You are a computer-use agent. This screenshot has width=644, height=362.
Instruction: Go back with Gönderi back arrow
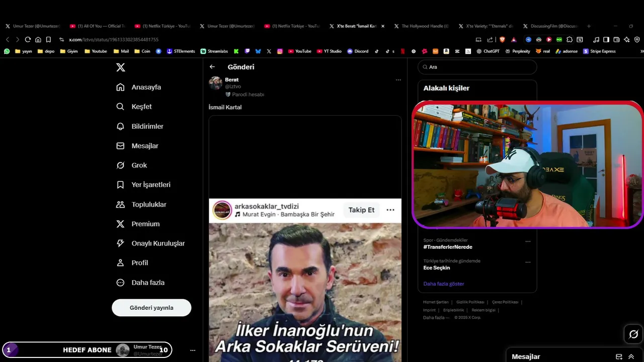(x=212, y=67)
